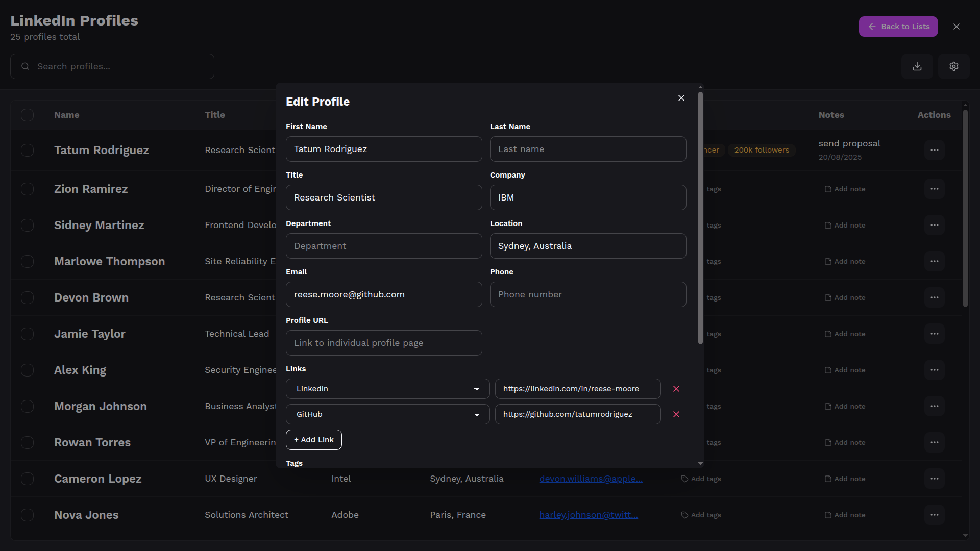Remove the LinkedIn link row
This screenshot has width=980, height=551.
pos(676,389)
